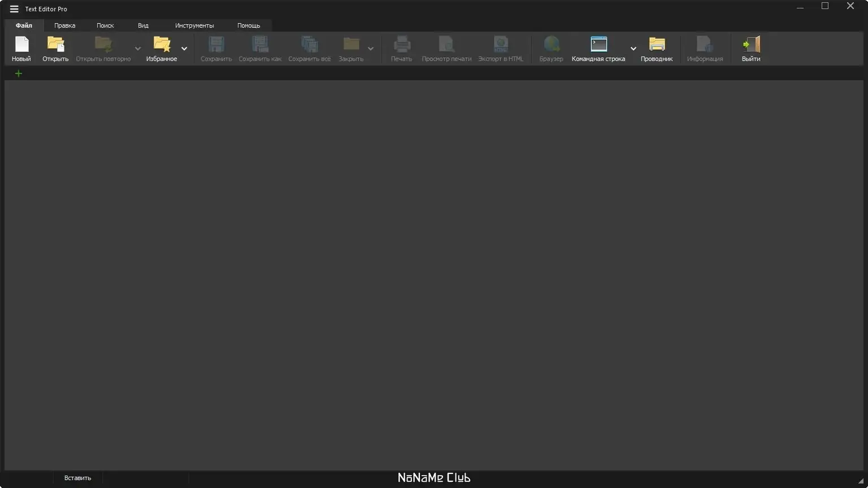Click the Сохранить как icon
This screenshot has width=868, height=488.
coord(260,44)
